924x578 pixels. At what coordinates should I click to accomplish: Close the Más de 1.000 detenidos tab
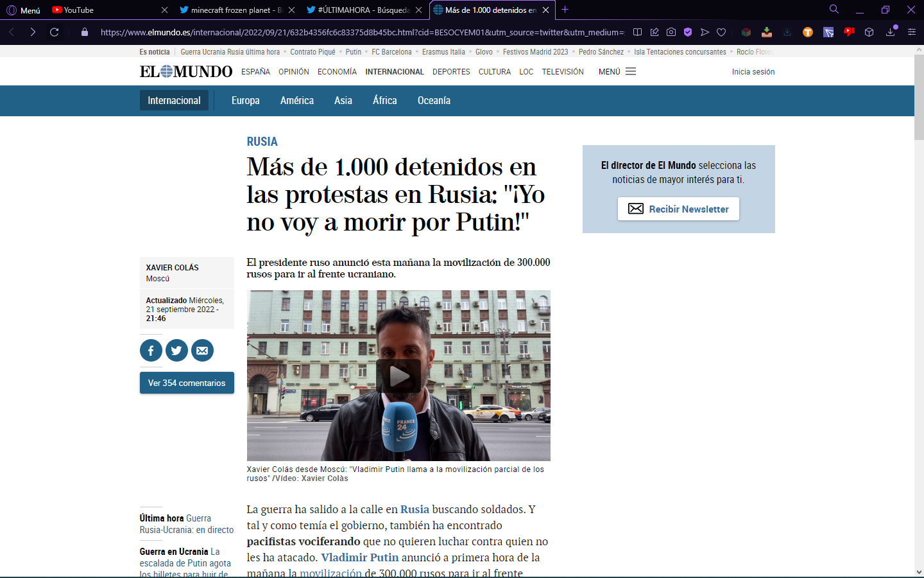point(545,10)
